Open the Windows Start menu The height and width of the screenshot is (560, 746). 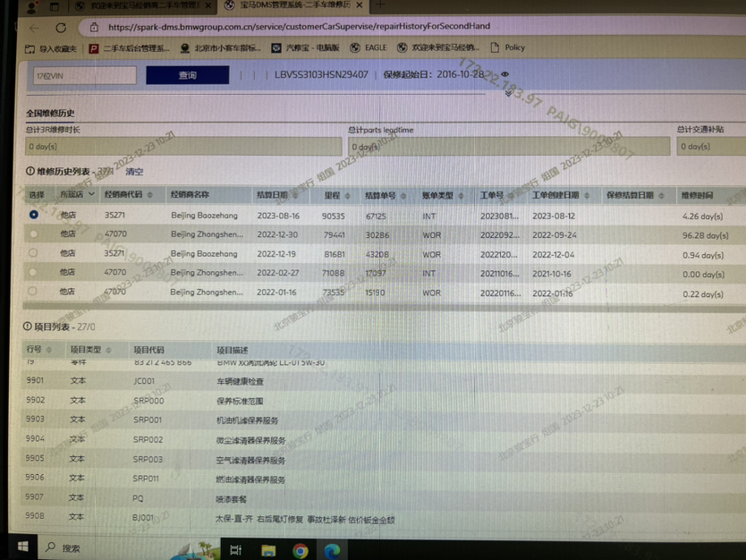23,547
